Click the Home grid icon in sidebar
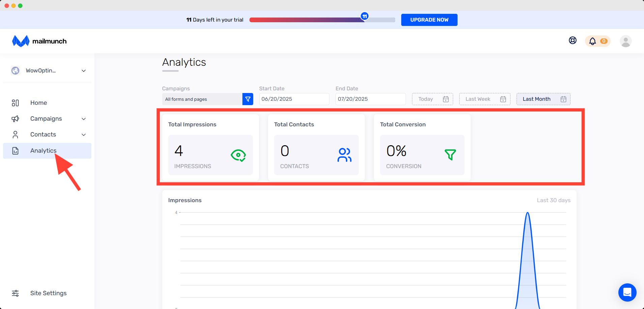The height and width of the screenshot is (309, 644). 16,103
